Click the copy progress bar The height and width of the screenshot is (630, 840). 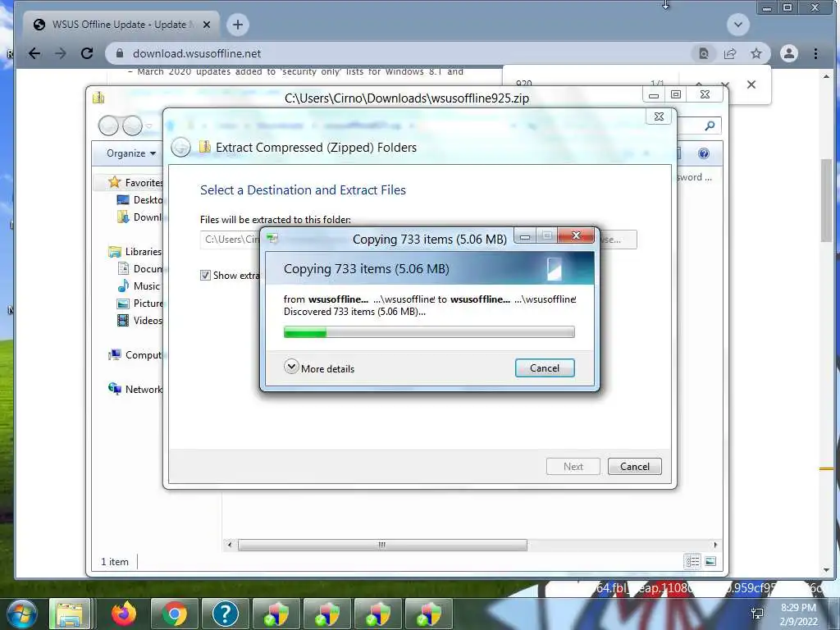point(429,332)
